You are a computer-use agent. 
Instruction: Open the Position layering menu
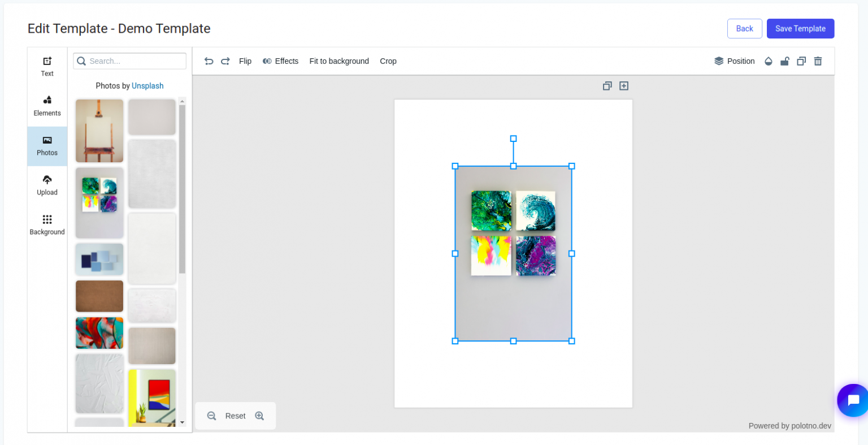tap(735, 61)
